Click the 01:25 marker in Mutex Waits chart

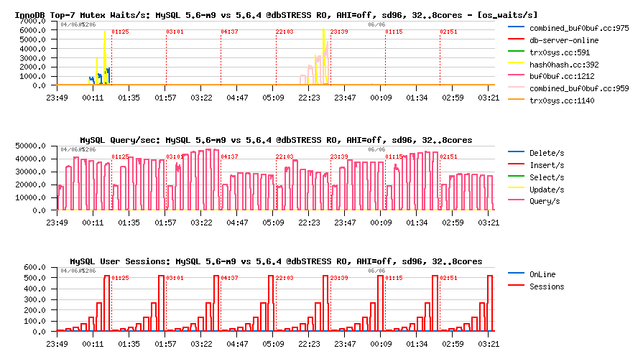pos(120,32)
